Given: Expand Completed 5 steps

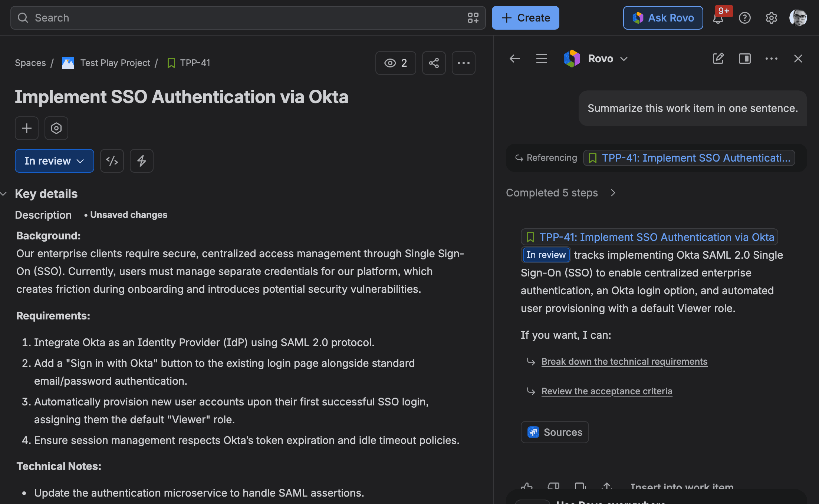Looking at the screenshot, I should pos(561,193).
